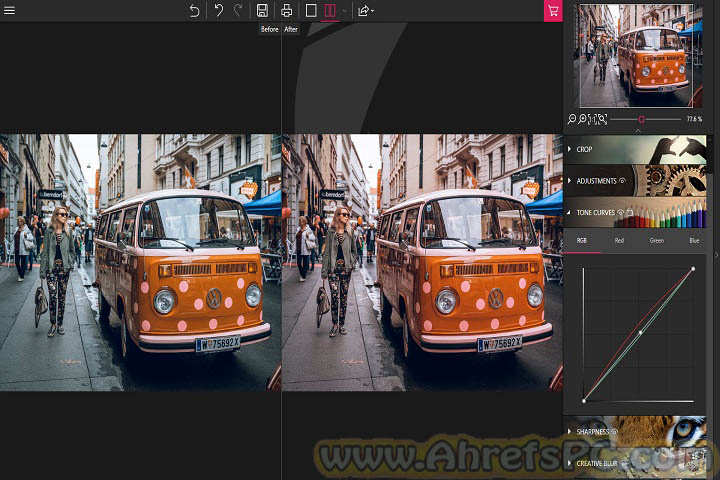Expand the Sharpness section
The width and height of the screenshot is (720, 480).
tap(635, 431)
